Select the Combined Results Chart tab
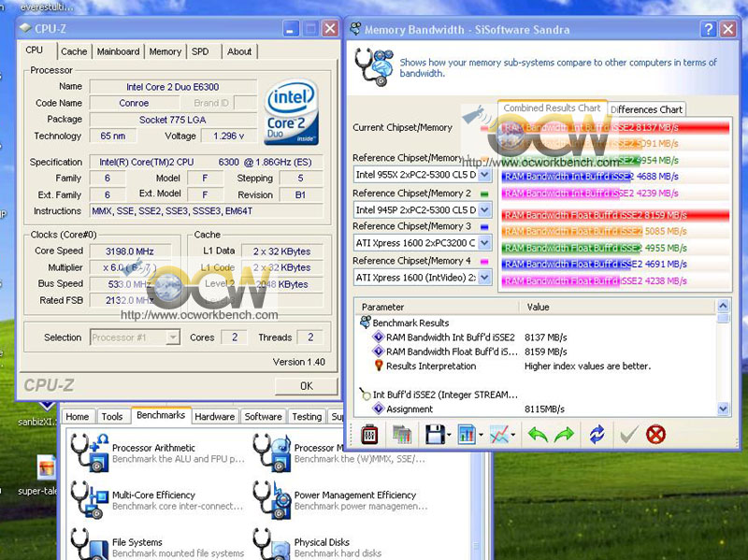This screenshot has height=560, width=748. pyautogui.click(x=552, y=108)
